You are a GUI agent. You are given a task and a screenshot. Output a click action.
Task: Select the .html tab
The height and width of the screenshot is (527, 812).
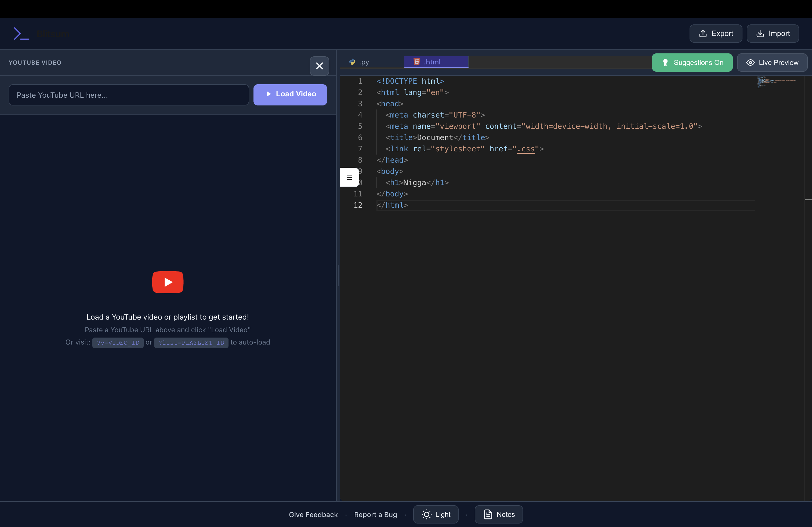436,62
